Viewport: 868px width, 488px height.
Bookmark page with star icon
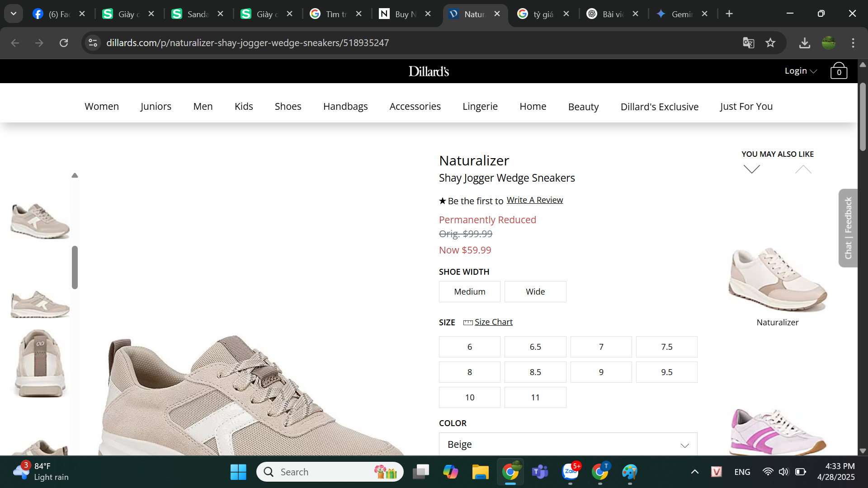770,43
